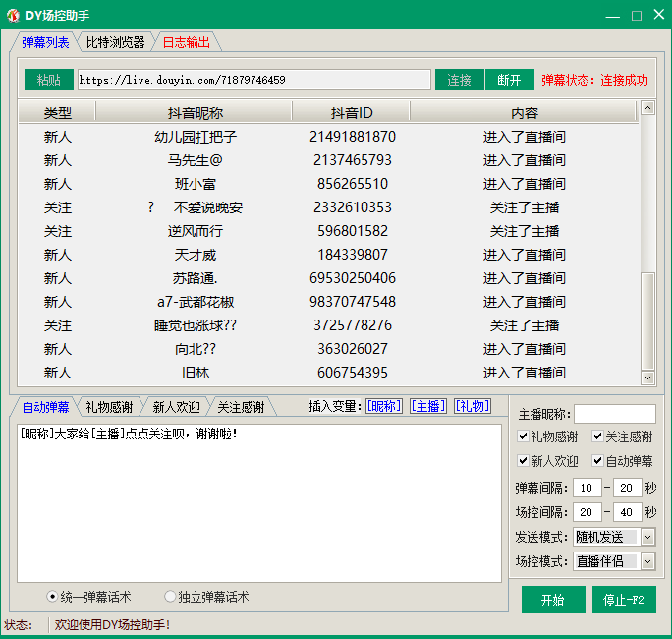Viewport: 672px width, 639px height.
Task: Select the row for a7-武都花椒
Action: [329, 302]
